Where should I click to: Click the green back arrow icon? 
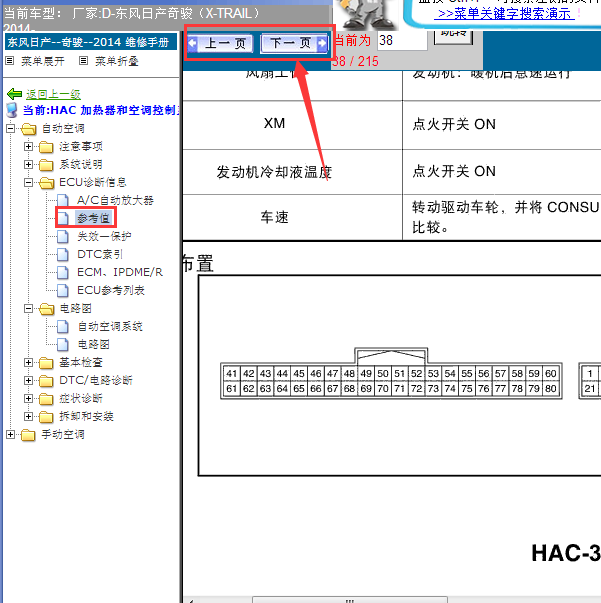tap(15, 94)
